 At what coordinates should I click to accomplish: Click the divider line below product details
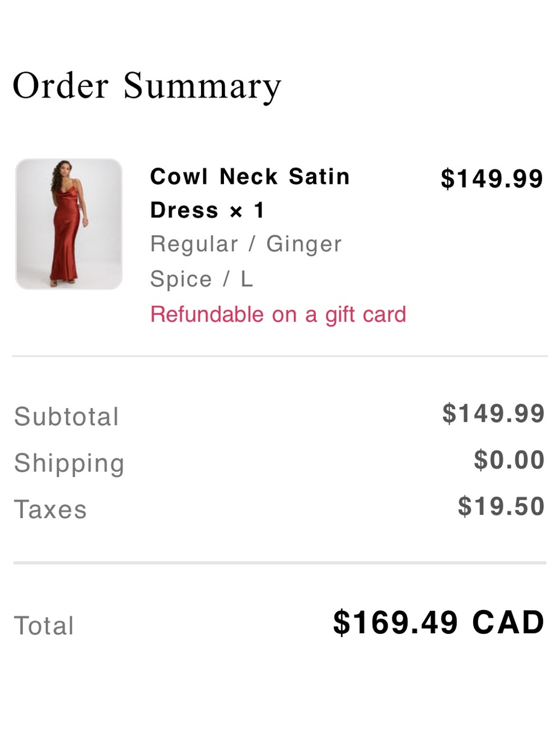pyautogui.click(x=280, y=356)
